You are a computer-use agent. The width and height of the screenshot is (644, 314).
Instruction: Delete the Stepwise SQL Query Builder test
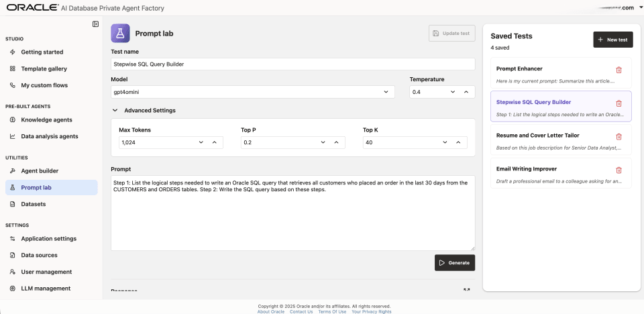(x=619, y=103)
